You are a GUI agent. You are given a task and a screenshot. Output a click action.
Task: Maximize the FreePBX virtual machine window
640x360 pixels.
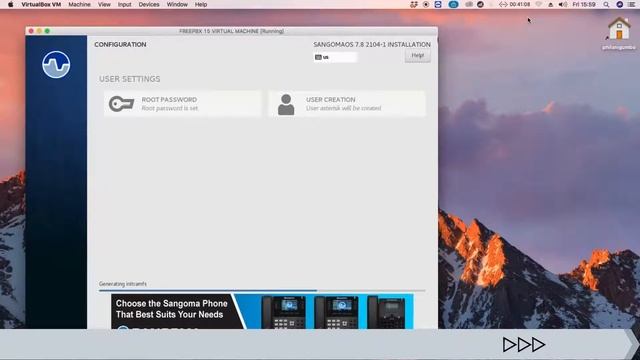click(47, 31)
